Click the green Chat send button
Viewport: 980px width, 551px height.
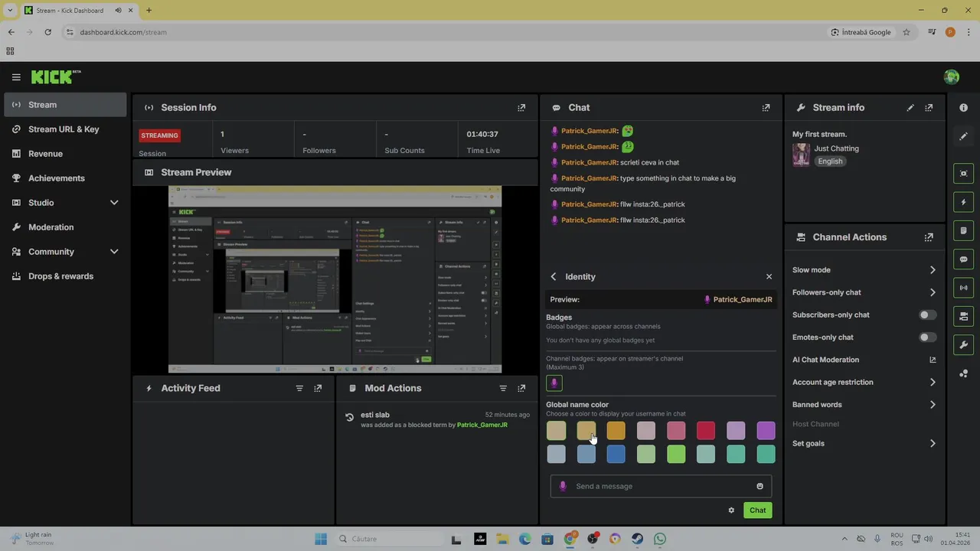click(x=757, y=510)
